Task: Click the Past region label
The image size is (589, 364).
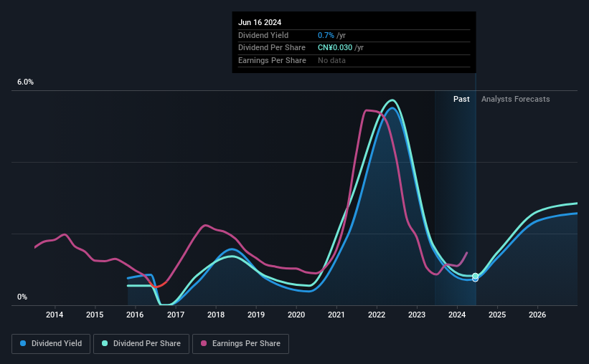Action: pyautogui.click(x=461, y=99)
